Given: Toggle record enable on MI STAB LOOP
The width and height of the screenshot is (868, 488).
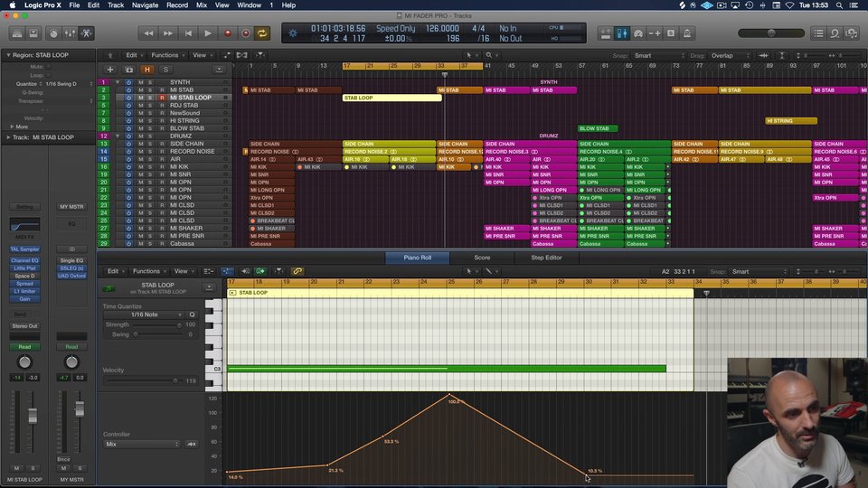Looking at the screenshot, I should click(x=162, y=98).
